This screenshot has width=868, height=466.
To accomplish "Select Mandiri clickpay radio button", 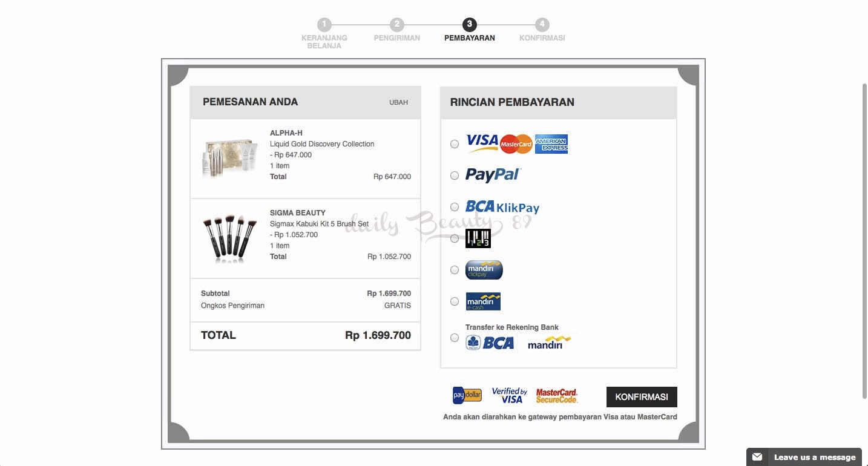I will click(455, 270).
